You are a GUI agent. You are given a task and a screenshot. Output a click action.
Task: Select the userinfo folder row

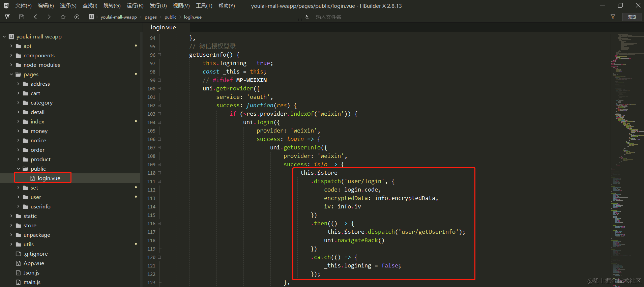pos(70,206)
